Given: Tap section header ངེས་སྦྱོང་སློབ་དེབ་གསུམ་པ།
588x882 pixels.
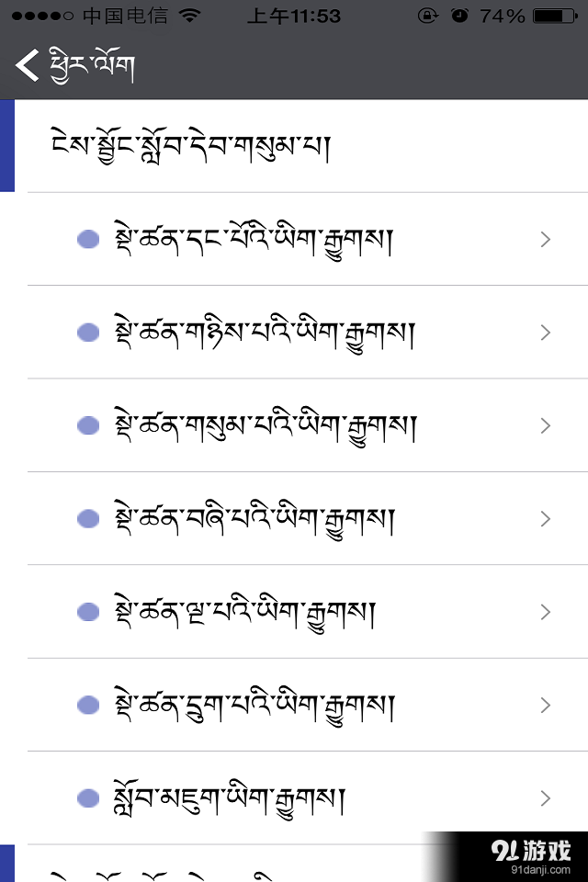Looking at the screenshot, I should (190, 145).
